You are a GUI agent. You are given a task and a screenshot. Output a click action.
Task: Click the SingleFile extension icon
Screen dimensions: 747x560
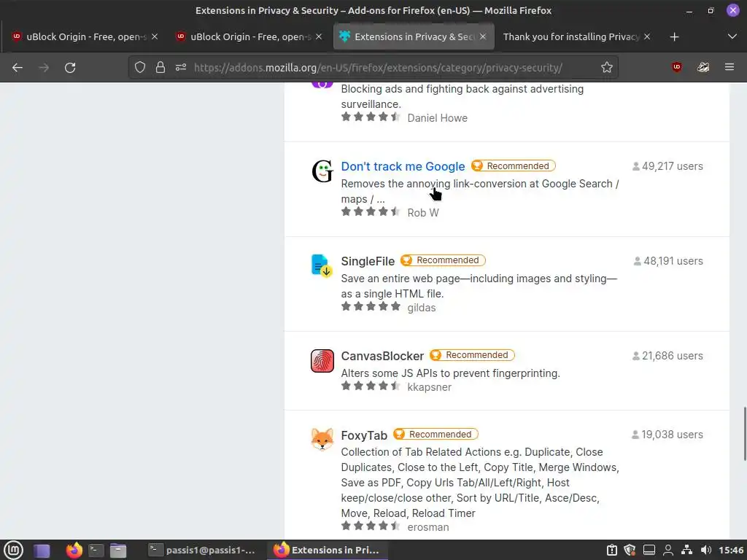point(322,265)
